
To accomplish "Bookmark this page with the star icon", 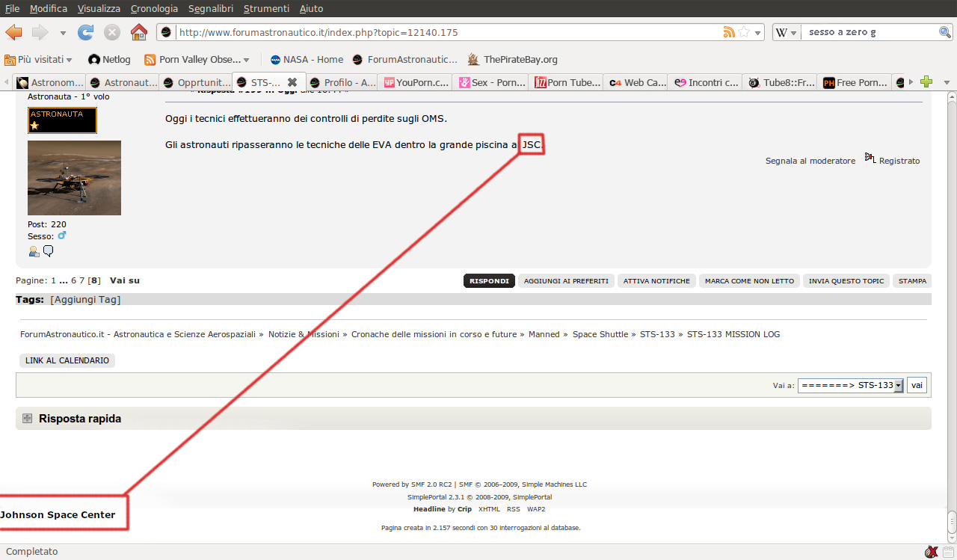I will pyautogui.click(x=745, y=32).
